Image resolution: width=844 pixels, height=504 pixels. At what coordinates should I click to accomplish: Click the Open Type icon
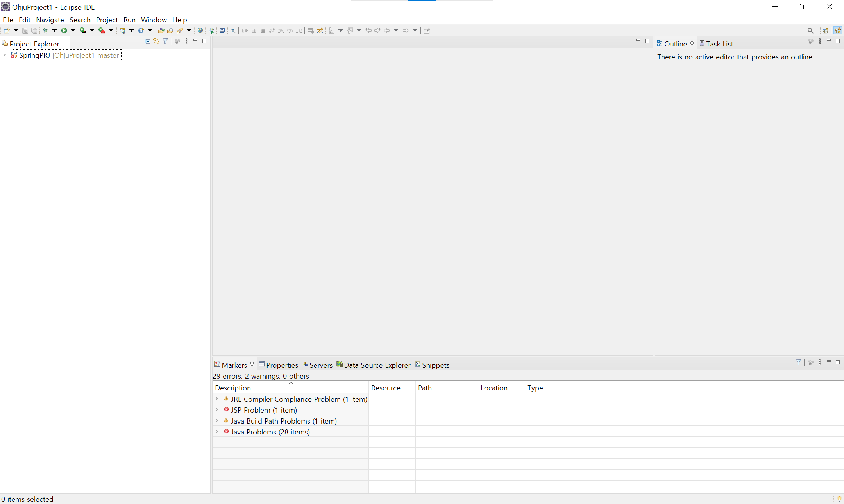(161, 30)
